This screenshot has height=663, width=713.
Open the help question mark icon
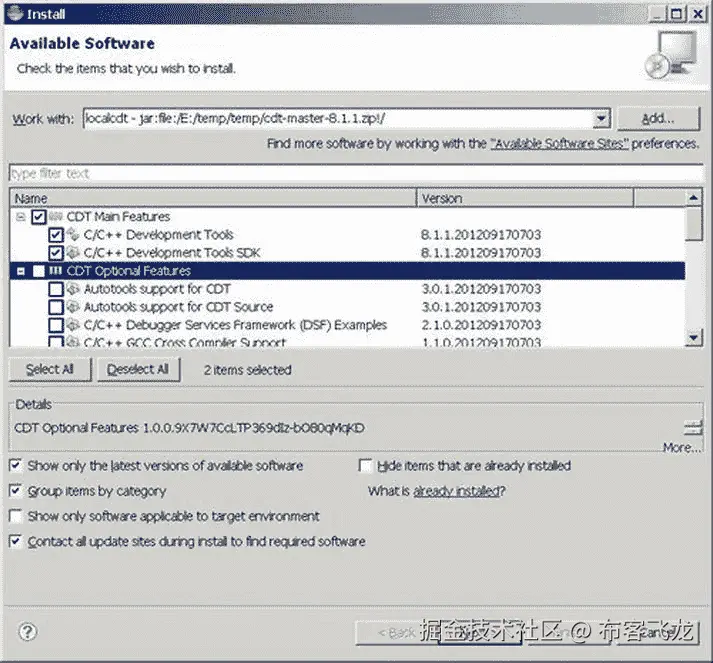(27, 632)
